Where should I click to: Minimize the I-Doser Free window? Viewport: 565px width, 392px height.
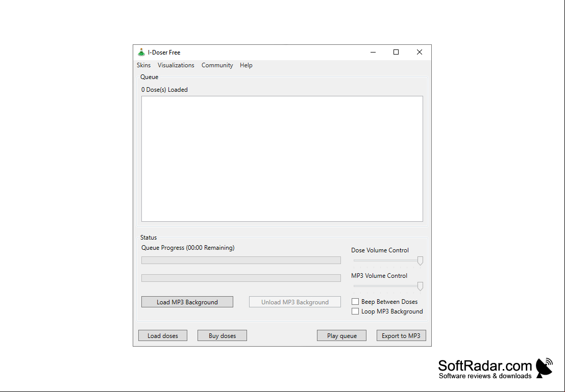click(x=373, y=52)
